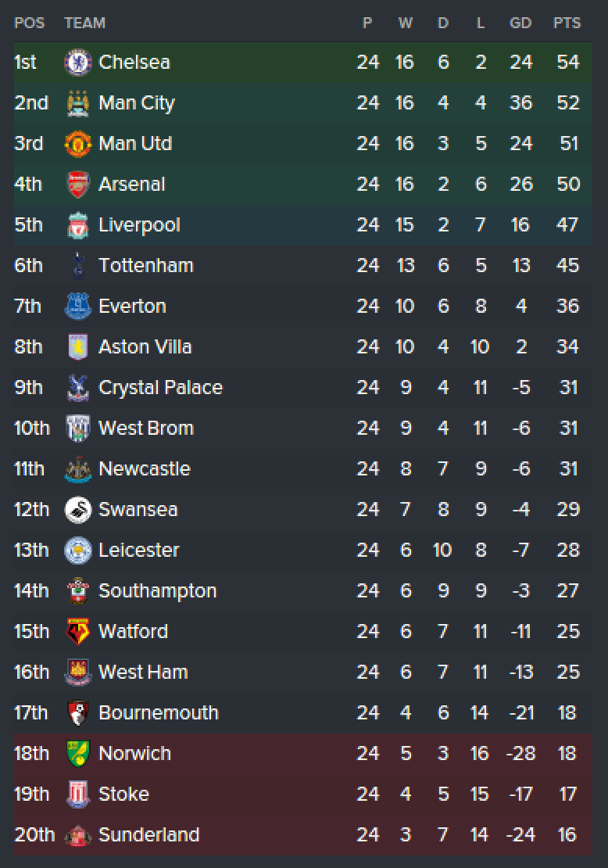The width and height of the screenshot is (608, 868).
Task: Open the Watford badge icon
Action: click(x=78, y=632)
